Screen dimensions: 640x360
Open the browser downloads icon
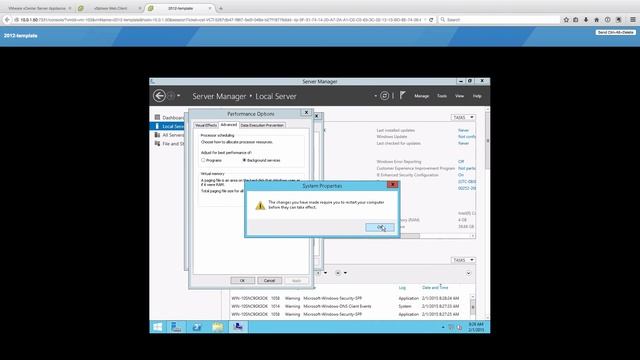[x=586, y=20]
